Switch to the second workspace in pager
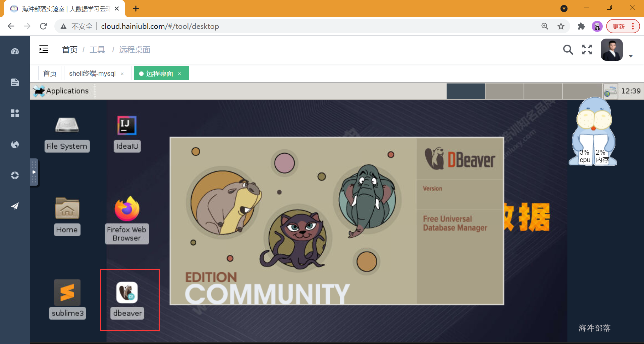Viewport: 644px width, 344px height. (504, 91)
